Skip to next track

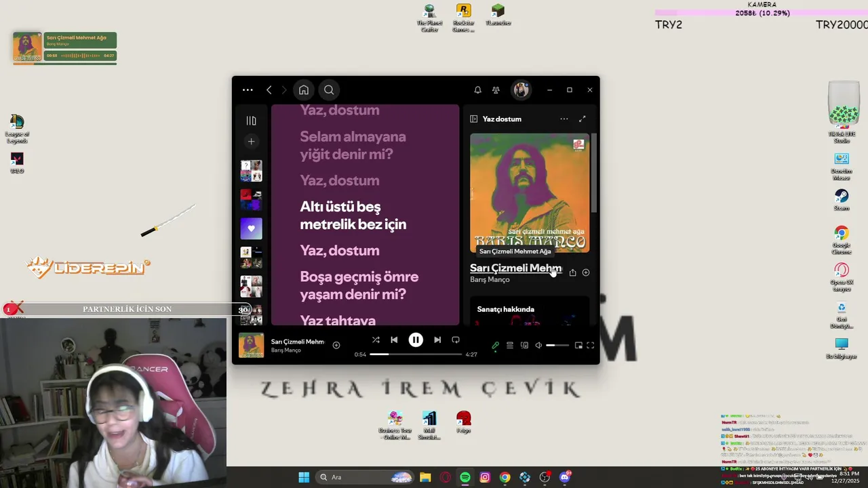pos(437,340)
